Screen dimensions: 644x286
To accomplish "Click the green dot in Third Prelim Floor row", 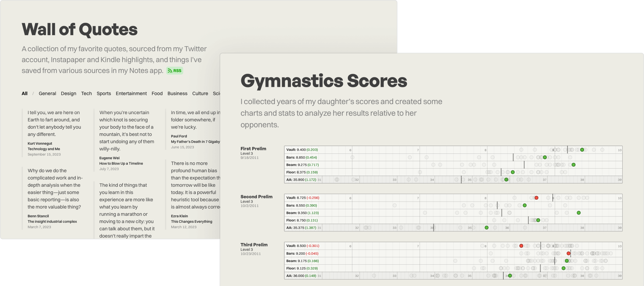I will pos(563,268).
